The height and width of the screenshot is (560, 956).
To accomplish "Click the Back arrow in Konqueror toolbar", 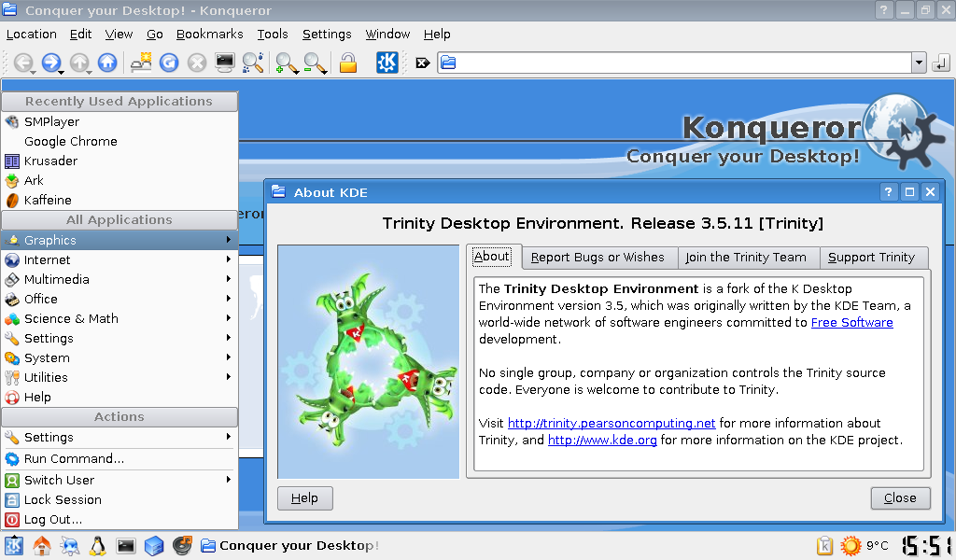I will click(x=23, y=63).
